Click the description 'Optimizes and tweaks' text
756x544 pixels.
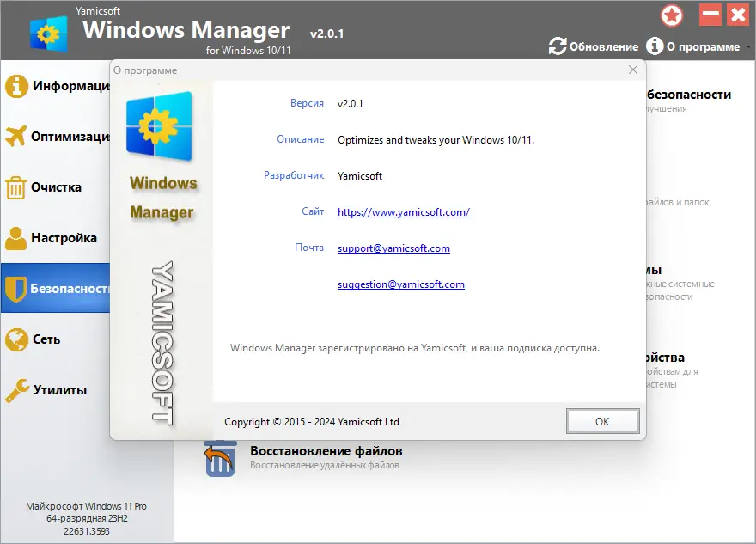[436, 140]
